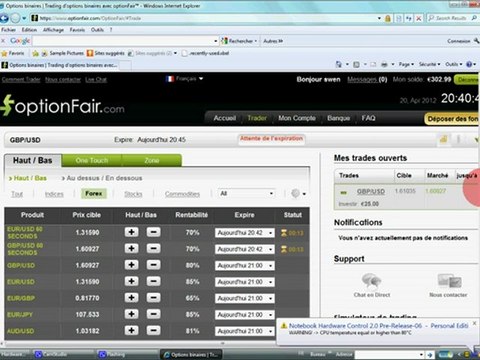Open the Chat en Direct support icon
This screenshot has height=360, width=480.
[372, 281]
